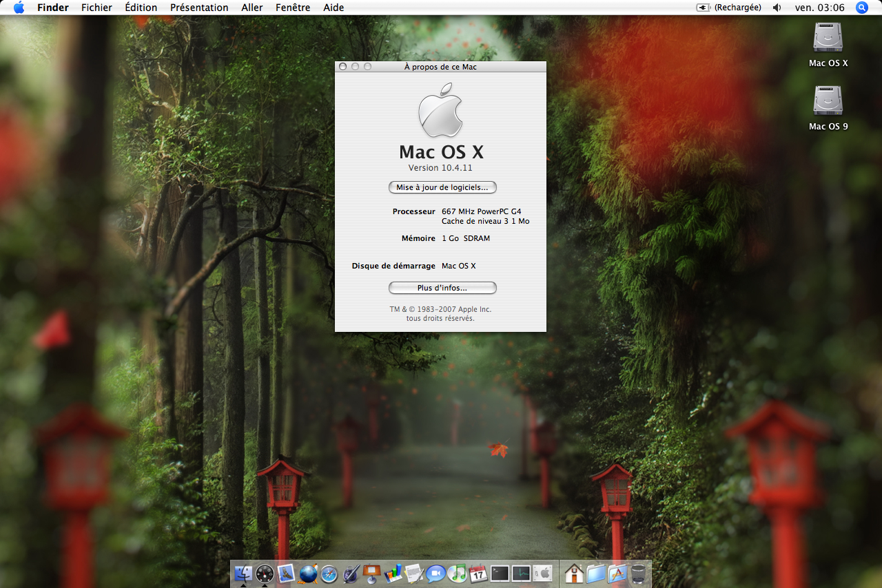Image resolution: width=882 pixels, height=588 pixels.
Task: Open Applications folder in dock
Action: [617, 573]
